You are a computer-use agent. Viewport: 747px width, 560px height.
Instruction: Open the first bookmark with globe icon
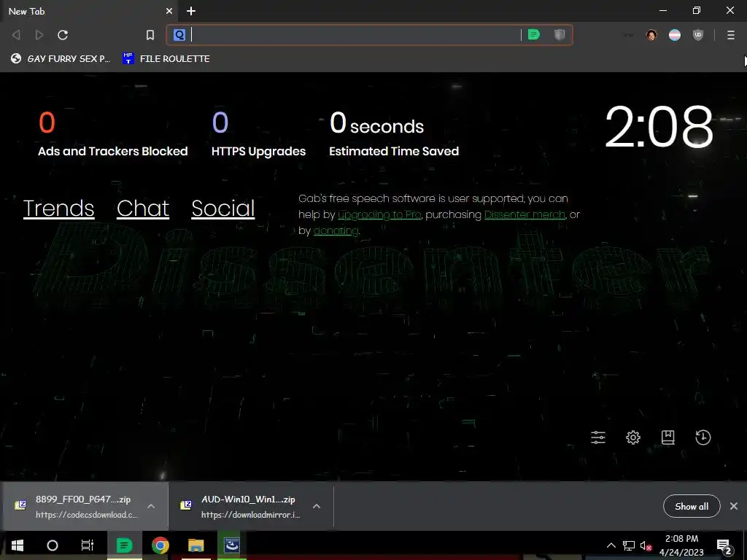point(61,58)
